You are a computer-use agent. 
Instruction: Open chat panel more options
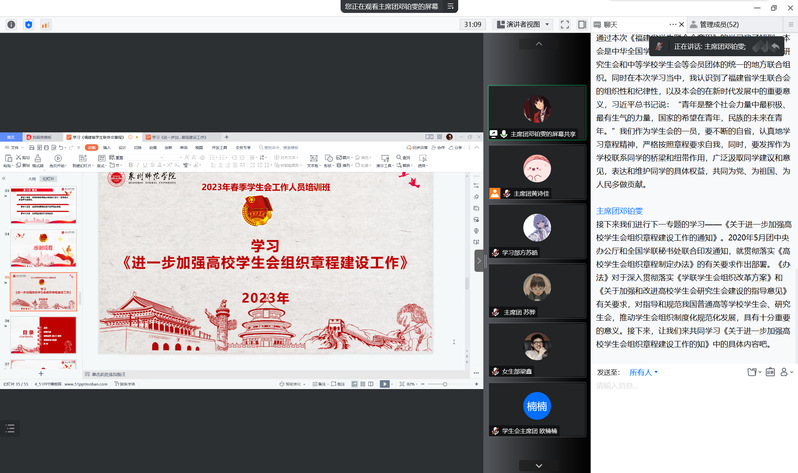(x=673, y=24)
